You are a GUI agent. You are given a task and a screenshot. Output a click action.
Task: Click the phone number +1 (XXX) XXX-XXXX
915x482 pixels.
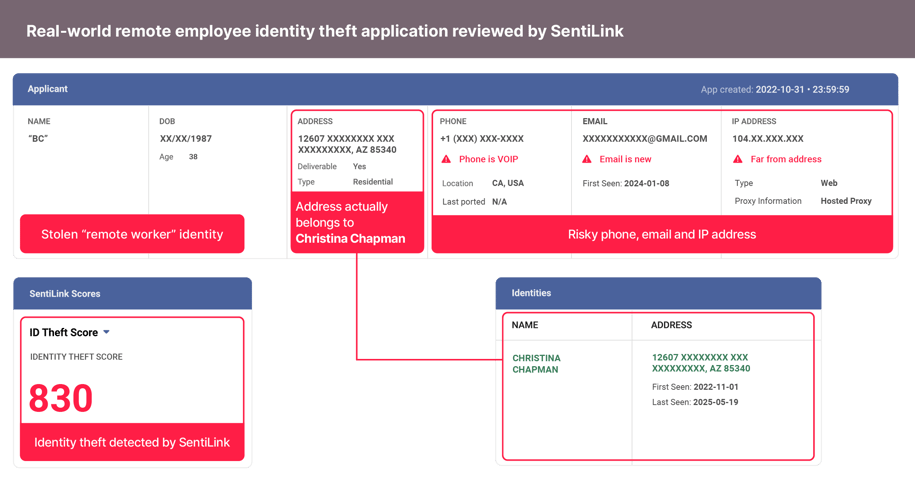point(482,139)
